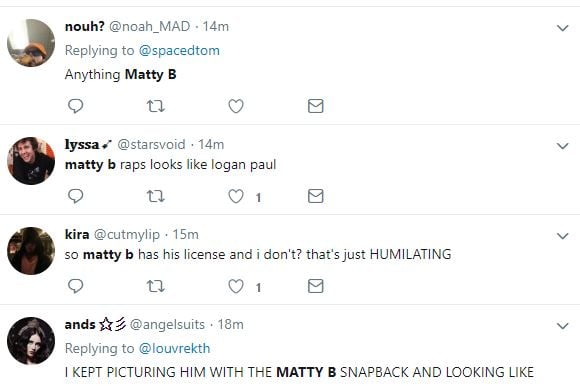Visit the @louvrekth mention link
The image size is (580, 386).
point(174,348)
